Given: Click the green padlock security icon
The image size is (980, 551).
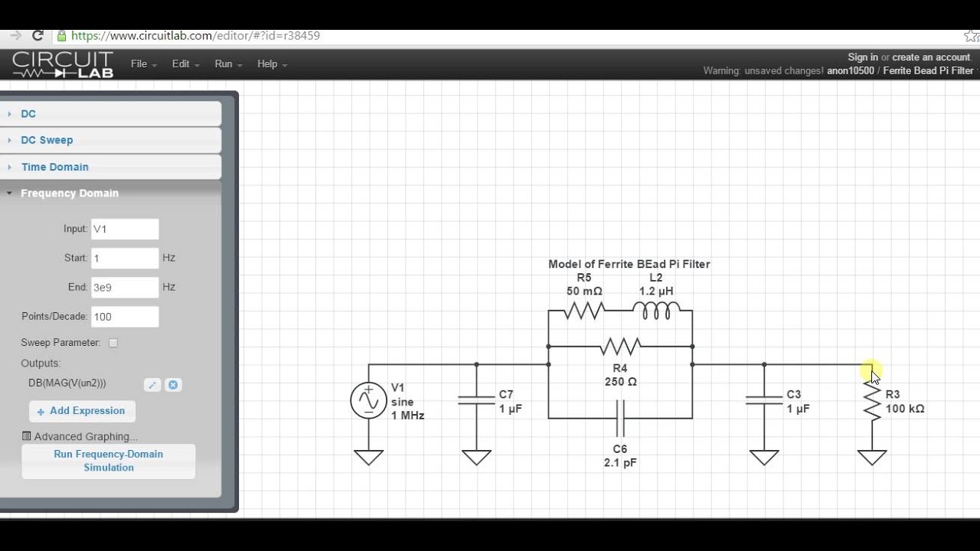Looking at the screenshot, I should tap(61, 36).
